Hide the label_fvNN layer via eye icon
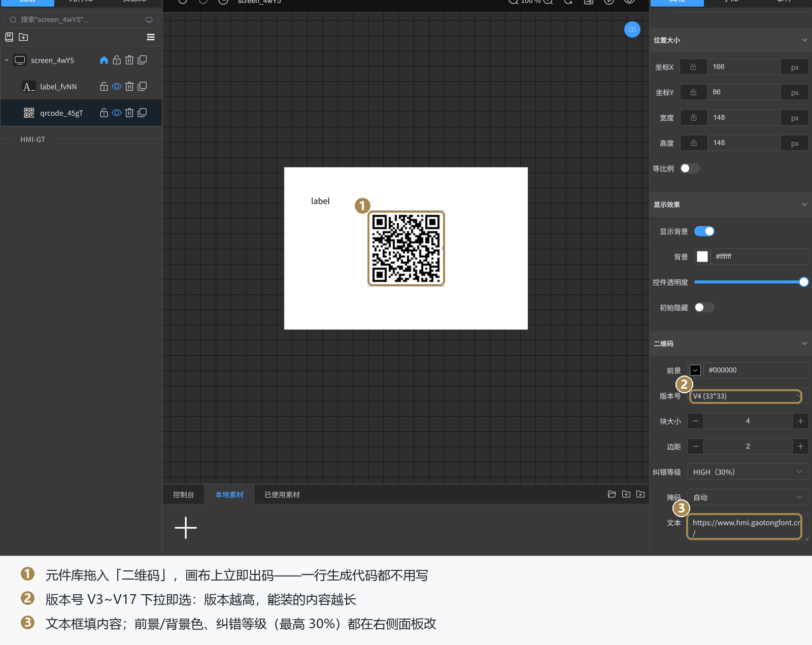This screenshot has height=645, width=812. (x=117, y=86)
